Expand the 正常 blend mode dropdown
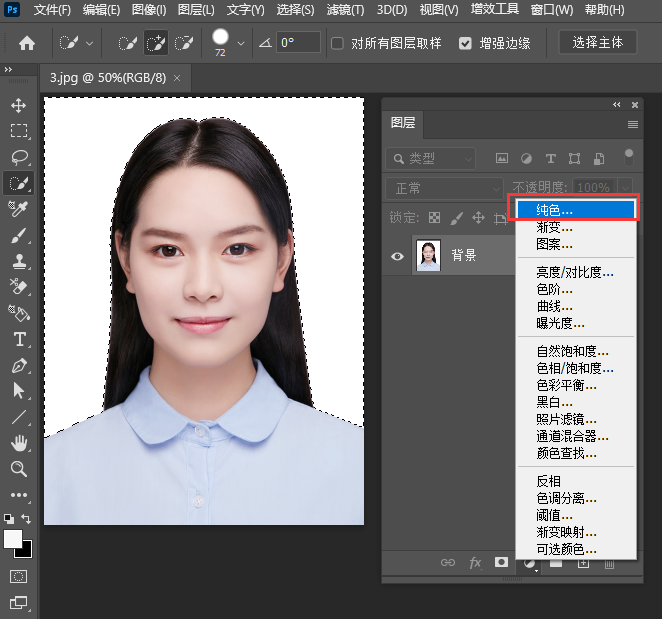The height and width of the screenshot is (619, 662). (x=445, y=188)
